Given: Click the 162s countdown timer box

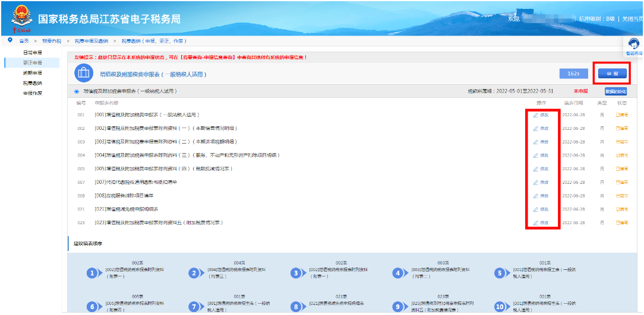Looking at the screenshot, I should (x=573, y=73).
